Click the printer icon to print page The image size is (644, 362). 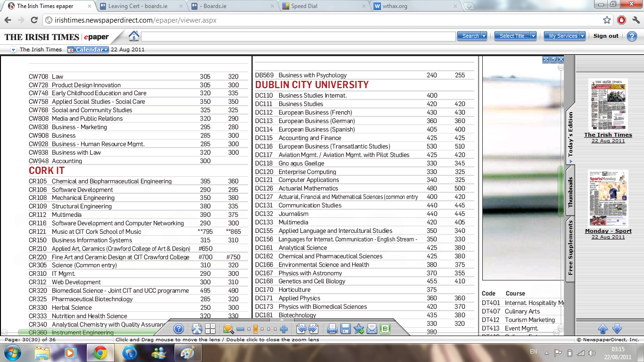[x=332, y=329]
